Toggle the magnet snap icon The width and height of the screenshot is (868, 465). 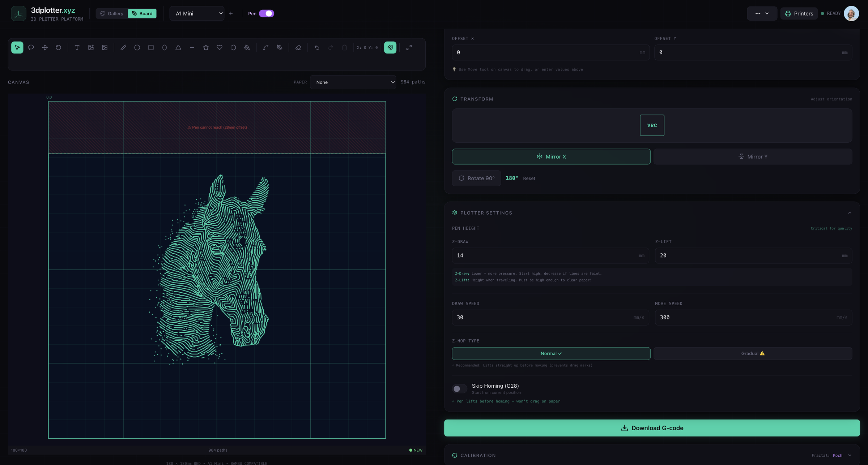(390, 48)
